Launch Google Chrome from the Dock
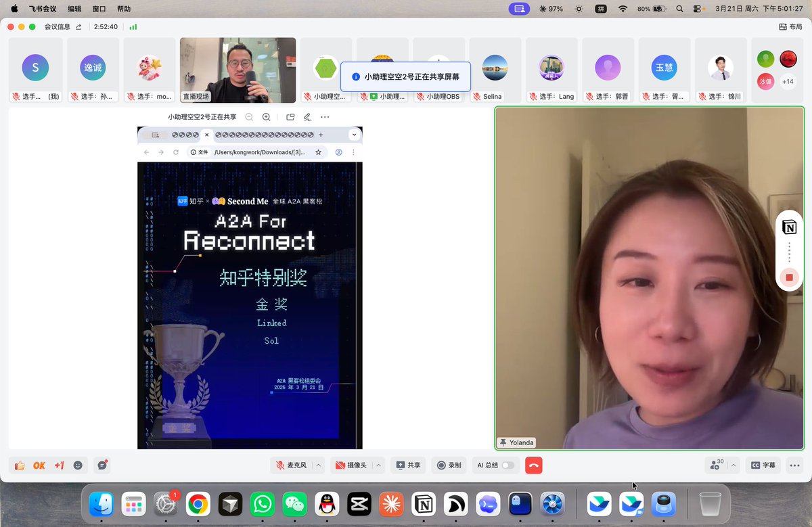Viewport: 812px width, 527px height. pyautogui.click(x=198, y=504)
